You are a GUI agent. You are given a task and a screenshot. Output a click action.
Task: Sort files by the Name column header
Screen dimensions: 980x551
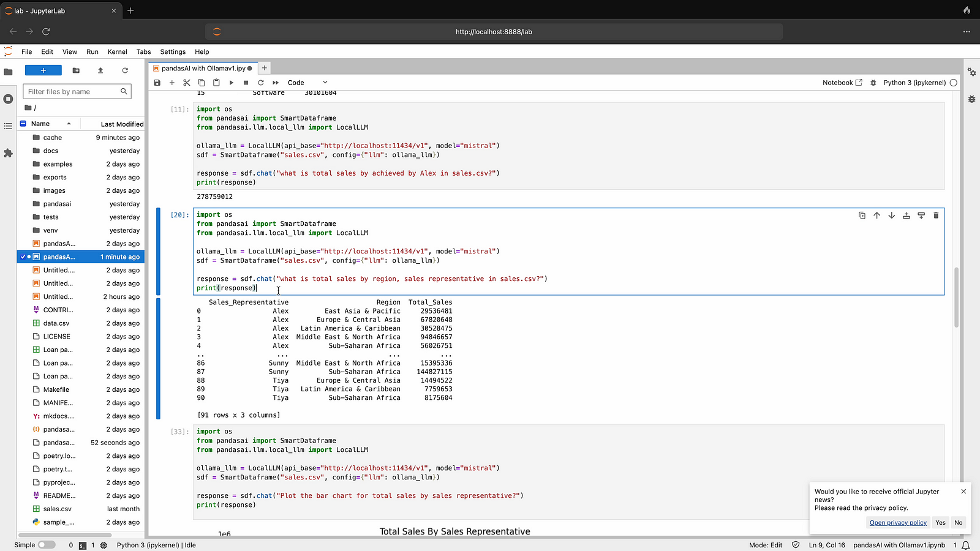tap(40, 124)
